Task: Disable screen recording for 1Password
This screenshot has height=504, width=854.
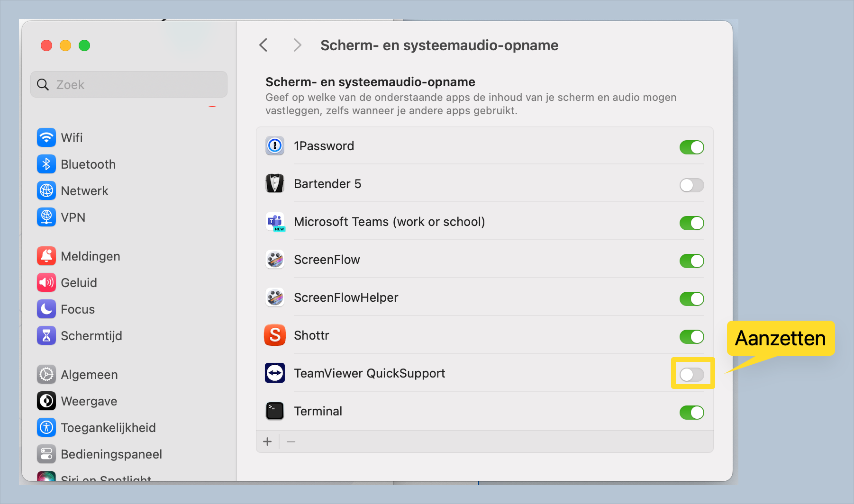Action: point(691,147)
